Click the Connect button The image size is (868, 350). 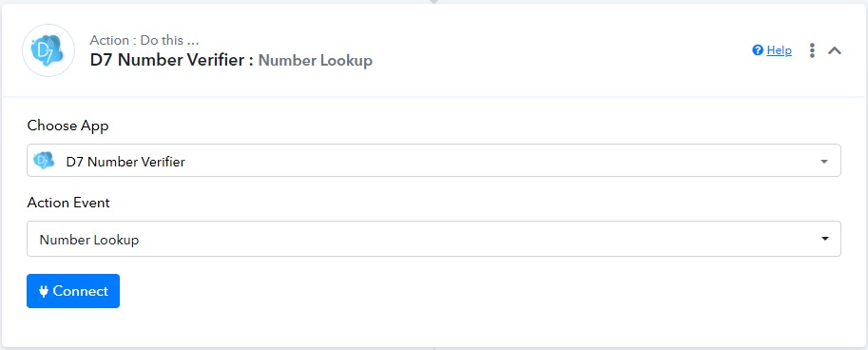(x=73, y=291)
